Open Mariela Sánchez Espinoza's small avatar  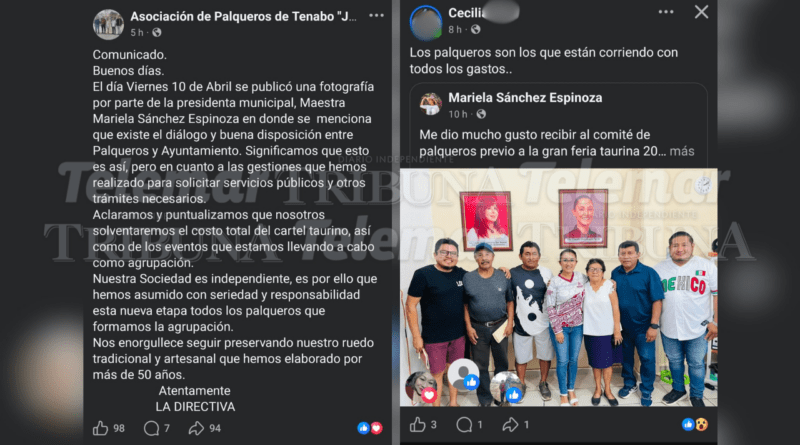pyautogui.click(x=431, y=104)
